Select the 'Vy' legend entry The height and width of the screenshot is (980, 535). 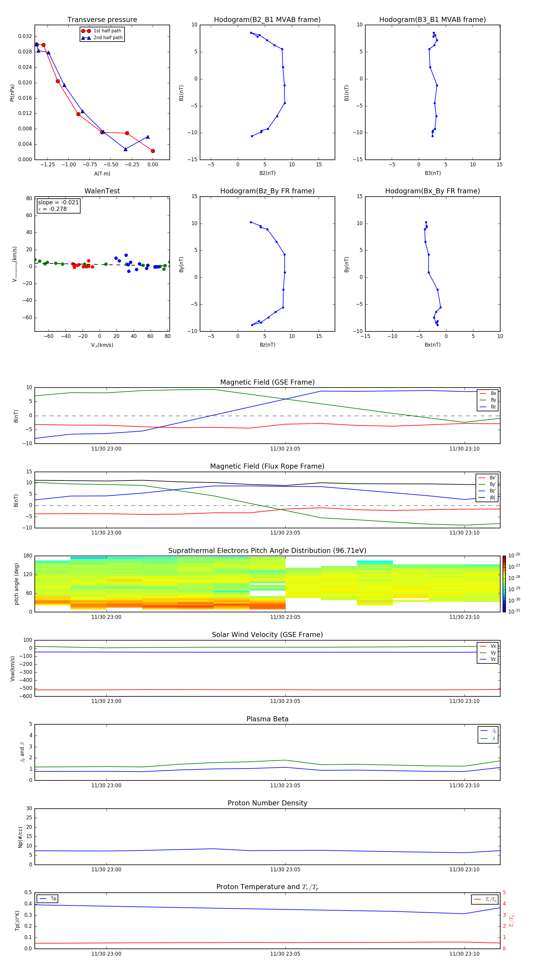(488, 652)
